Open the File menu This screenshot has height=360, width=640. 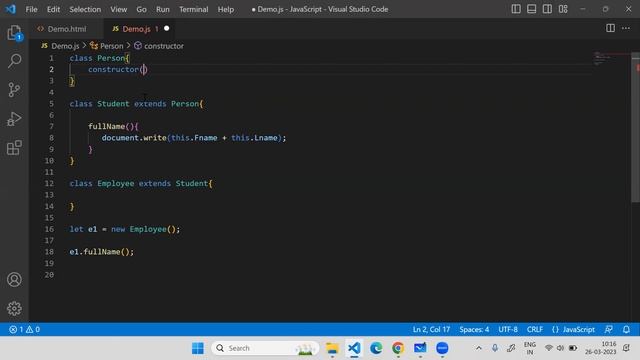(31, 9)
